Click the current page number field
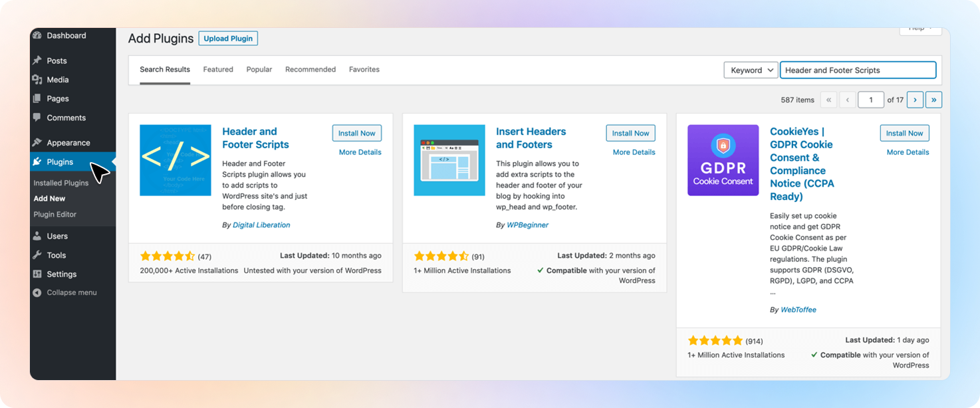 coord(871,100)
